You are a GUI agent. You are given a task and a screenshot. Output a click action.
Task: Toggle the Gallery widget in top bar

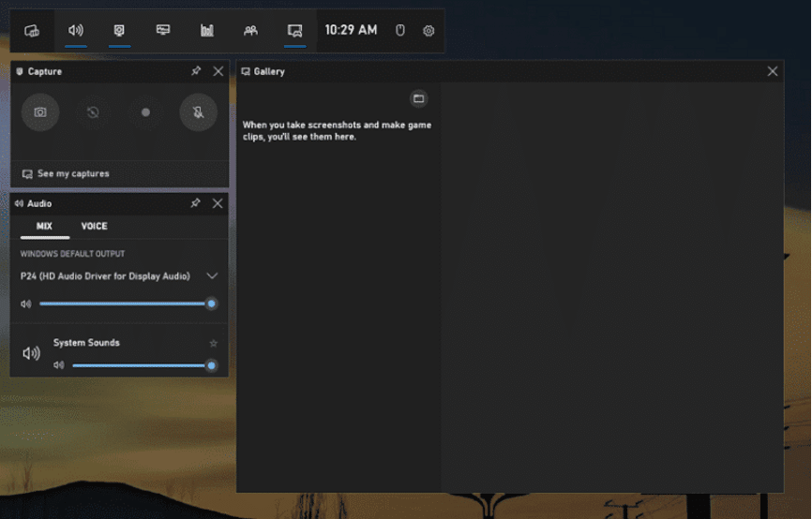[294, 30]
